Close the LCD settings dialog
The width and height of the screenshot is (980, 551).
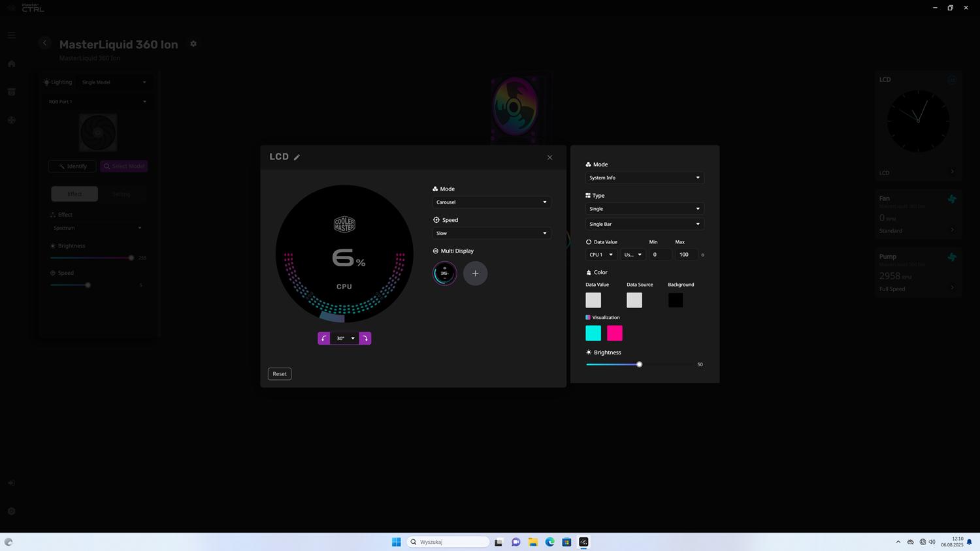[549, 157]
